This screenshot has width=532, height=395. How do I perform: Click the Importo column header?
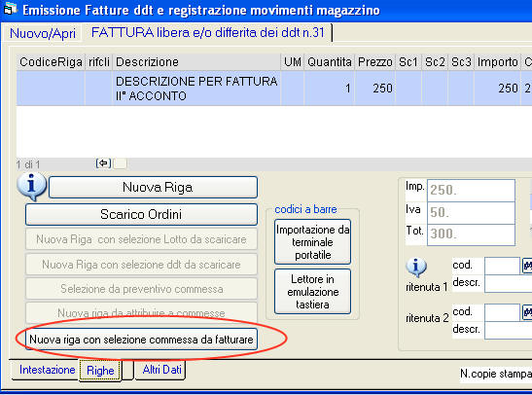tap(497, 62)
